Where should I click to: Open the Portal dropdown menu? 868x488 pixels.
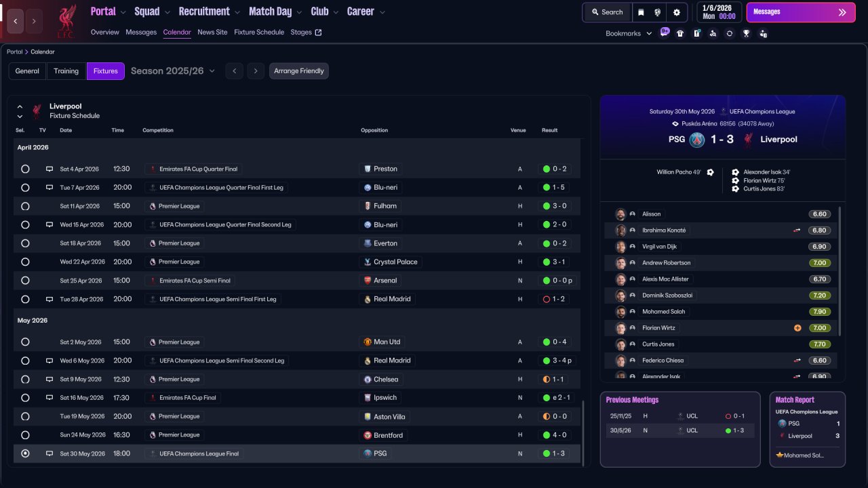108,12
